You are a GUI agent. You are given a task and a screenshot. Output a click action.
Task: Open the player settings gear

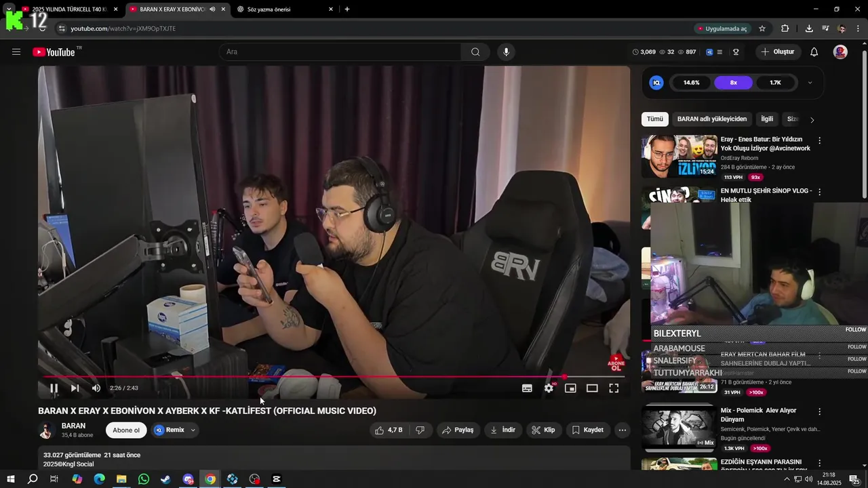(x=549, y=388)
